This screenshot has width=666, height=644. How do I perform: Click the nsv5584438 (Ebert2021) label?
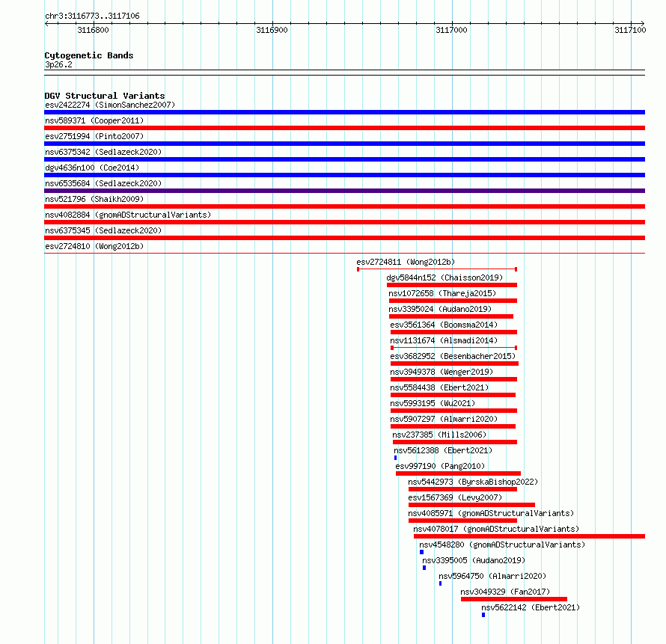pos(439,387)
